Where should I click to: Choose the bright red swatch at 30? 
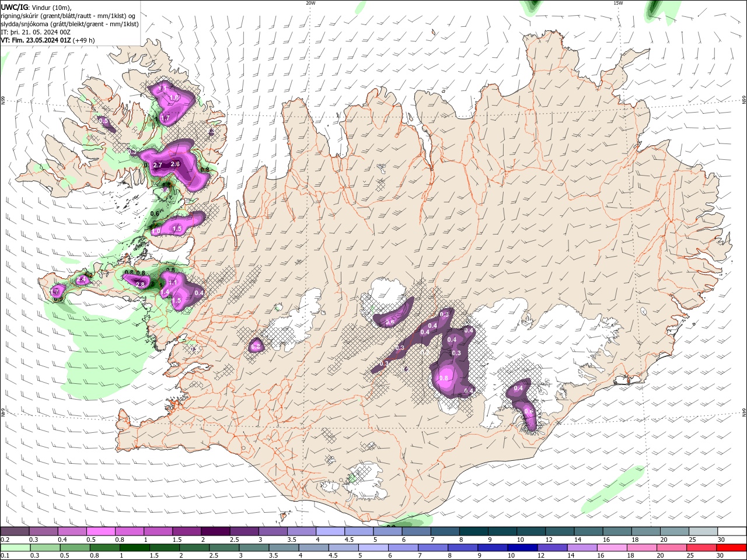click(x=732, y=548)
